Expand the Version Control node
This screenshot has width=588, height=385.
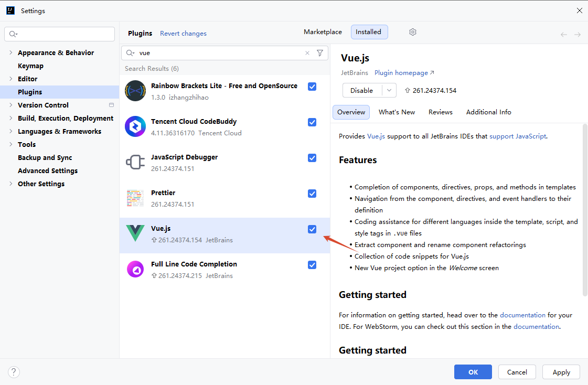tap(10, 105)
